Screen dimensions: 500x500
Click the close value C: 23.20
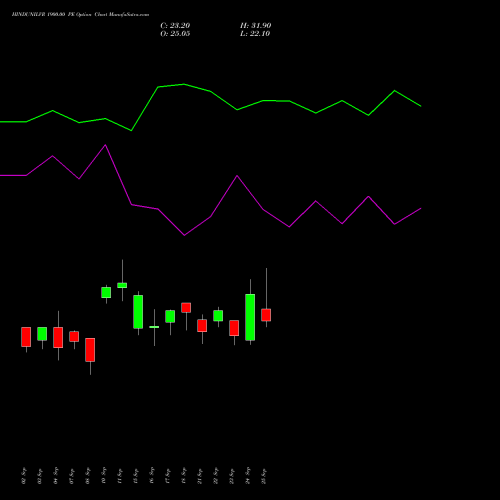[175, 26]
